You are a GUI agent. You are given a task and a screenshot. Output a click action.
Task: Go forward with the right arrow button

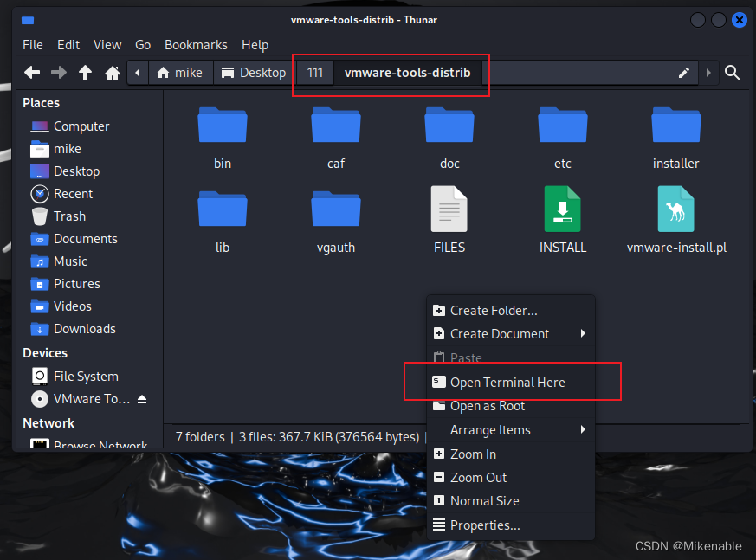59,73
